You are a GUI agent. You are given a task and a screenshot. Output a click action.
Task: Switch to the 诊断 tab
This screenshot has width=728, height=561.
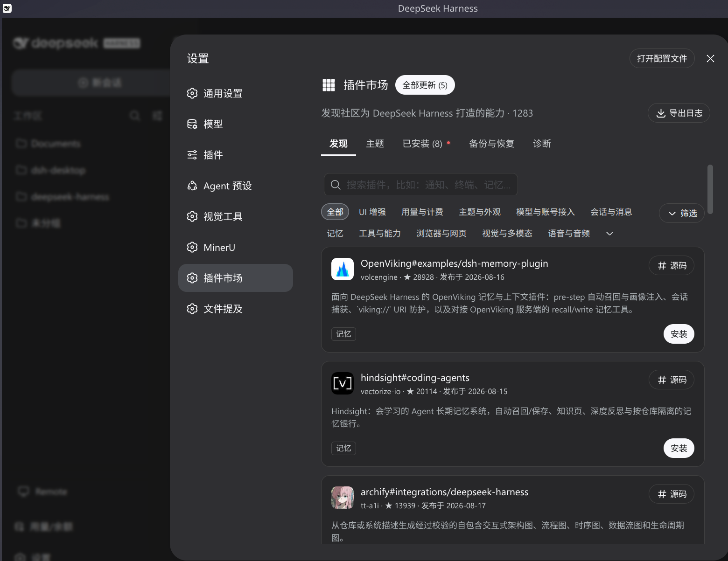pyautogui.click(x=542, y=144)
